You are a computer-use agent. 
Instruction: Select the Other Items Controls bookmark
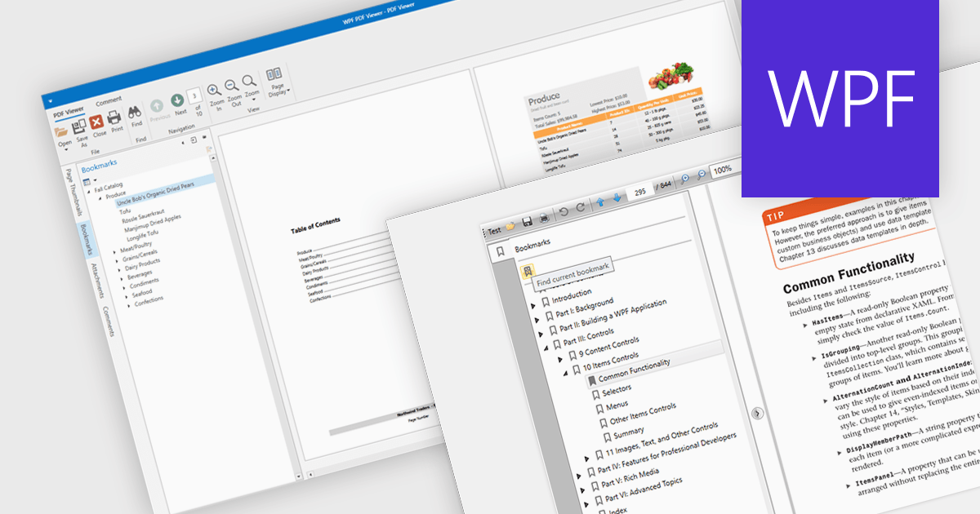(x=643, y=414)
